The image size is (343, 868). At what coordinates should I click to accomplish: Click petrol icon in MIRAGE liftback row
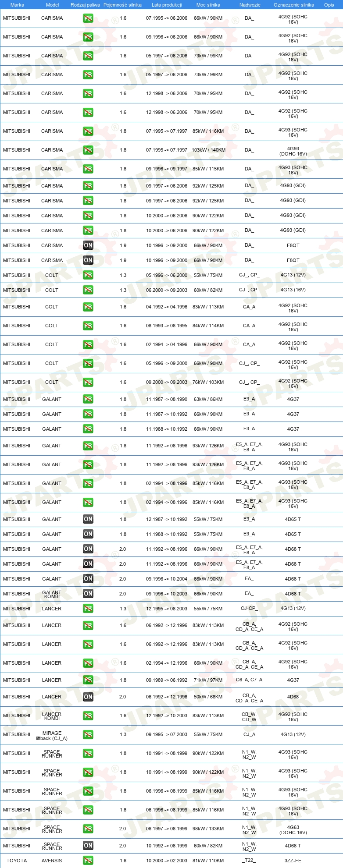pos(88,735)
